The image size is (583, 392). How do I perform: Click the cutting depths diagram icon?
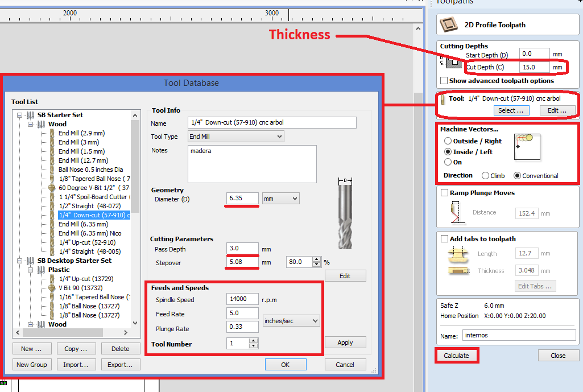click(x=451, y=62)
